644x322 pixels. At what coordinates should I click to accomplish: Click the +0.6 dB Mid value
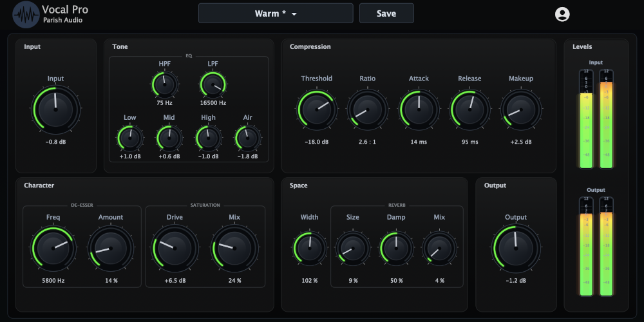[x=169, y=156]
